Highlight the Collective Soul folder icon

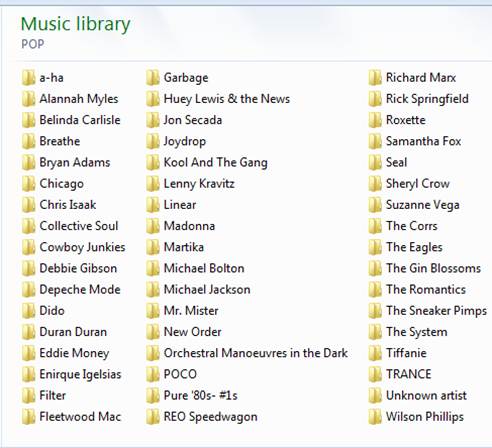29,226
